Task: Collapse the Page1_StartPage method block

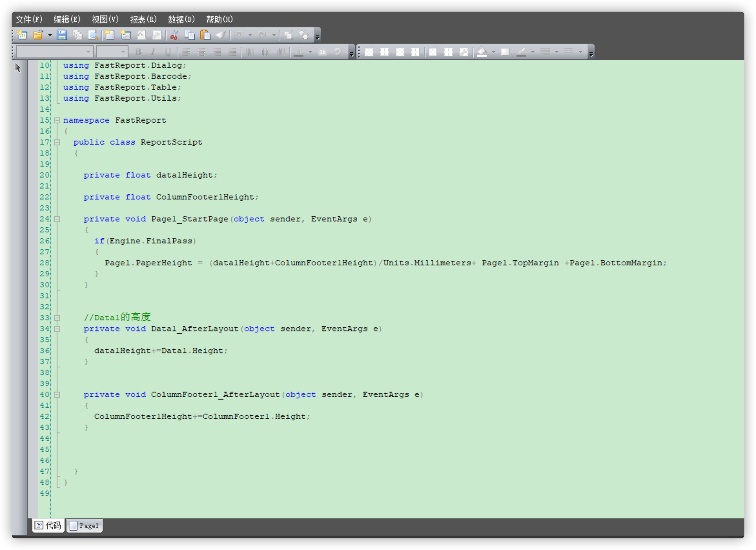Action: pos(57,219)
